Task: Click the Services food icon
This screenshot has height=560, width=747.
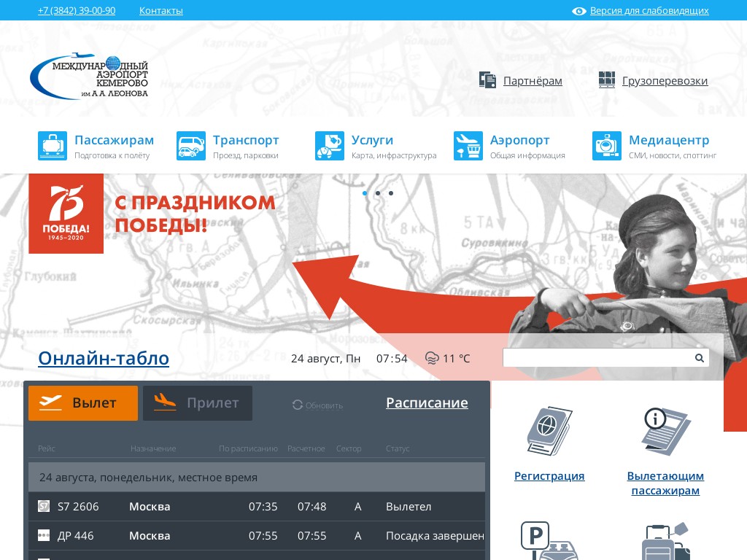Action: click(329, 146)
